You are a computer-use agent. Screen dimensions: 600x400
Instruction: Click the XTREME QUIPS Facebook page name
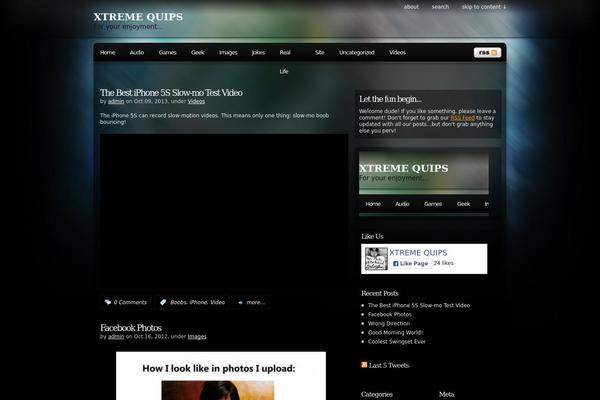(418, 253)
